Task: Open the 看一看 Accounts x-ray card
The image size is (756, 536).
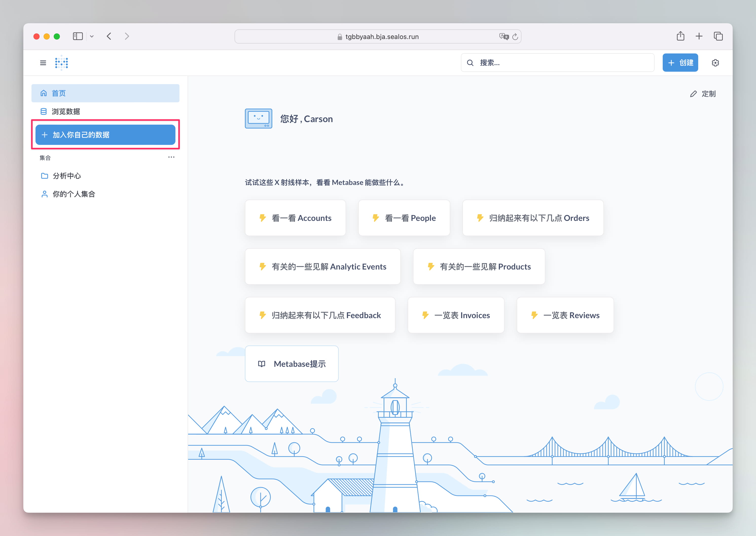Action: click(295, 218)
